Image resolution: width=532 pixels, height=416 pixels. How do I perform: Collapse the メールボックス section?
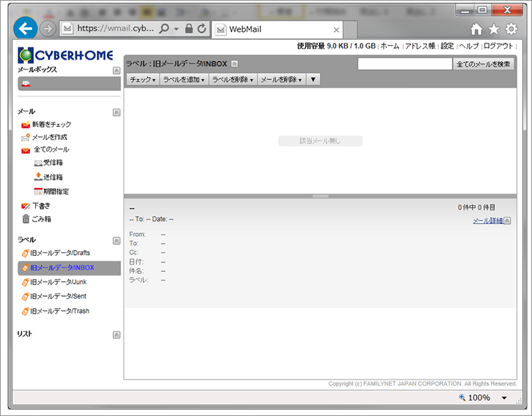tap(116, 70)
